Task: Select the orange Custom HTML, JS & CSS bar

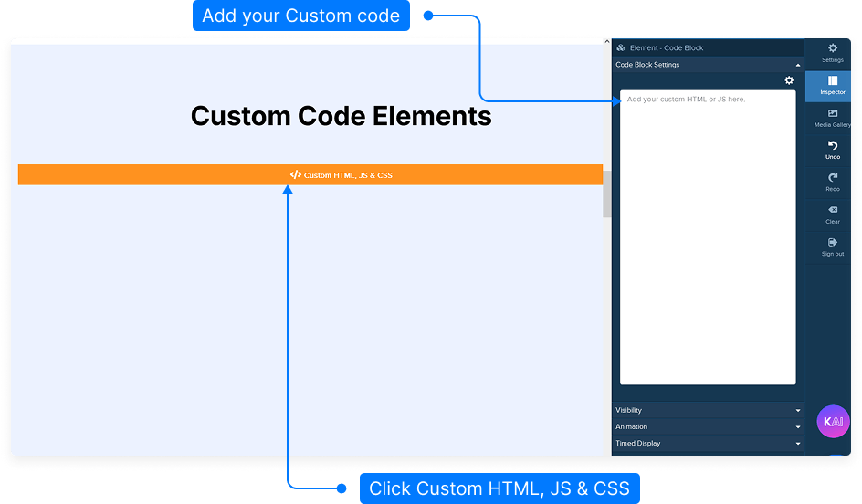Action: (x=310, y=174)
